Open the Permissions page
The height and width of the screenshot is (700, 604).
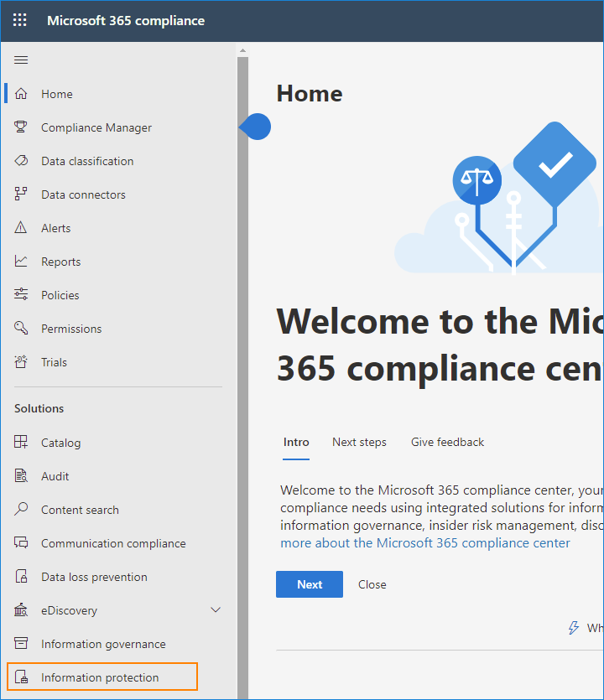(71, 329)
